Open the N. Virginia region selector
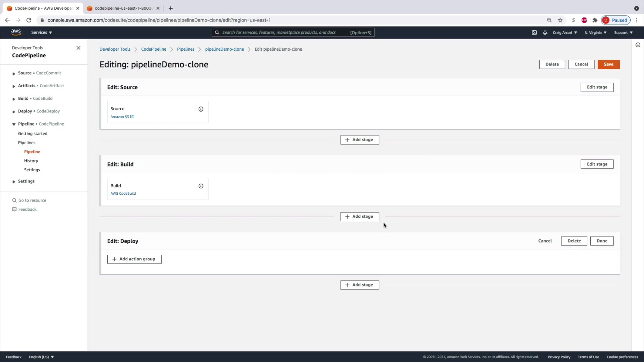This screenshot has width=644, height=362. (x=596, y=32)
